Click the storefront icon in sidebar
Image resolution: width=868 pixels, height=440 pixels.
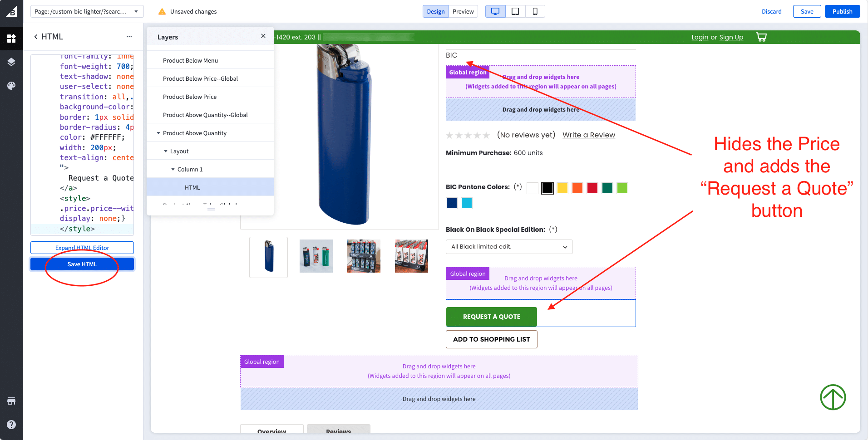11,401
